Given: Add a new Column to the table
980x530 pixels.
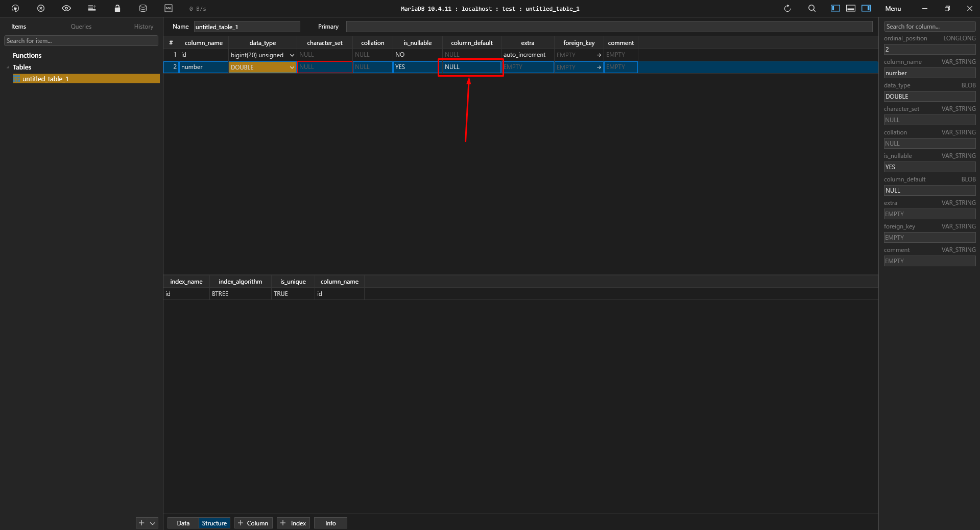Looking at the screenshot, I should coord(253,523).
